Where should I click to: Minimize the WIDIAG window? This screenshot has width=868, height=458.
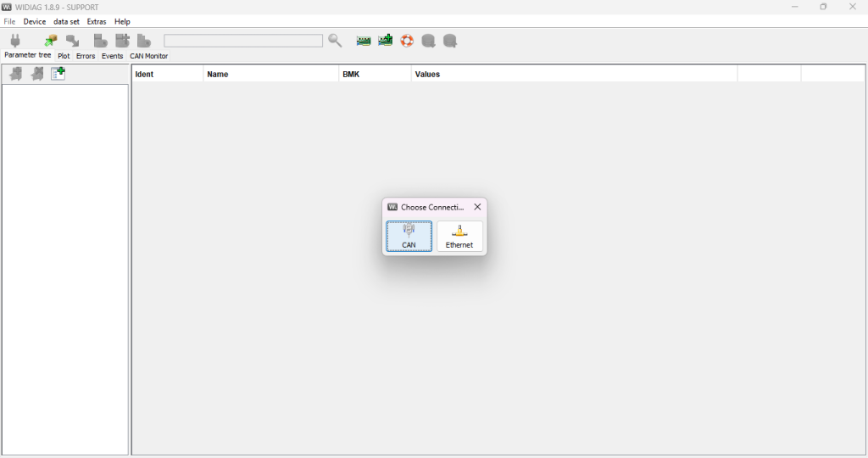pyautogui.click(x=794, y=7)
